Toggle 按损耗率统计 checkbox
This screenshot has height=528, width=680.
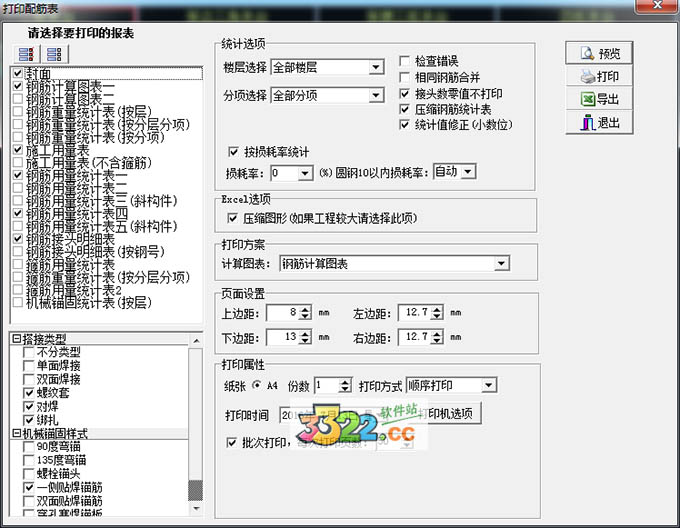tap(233, 152)
